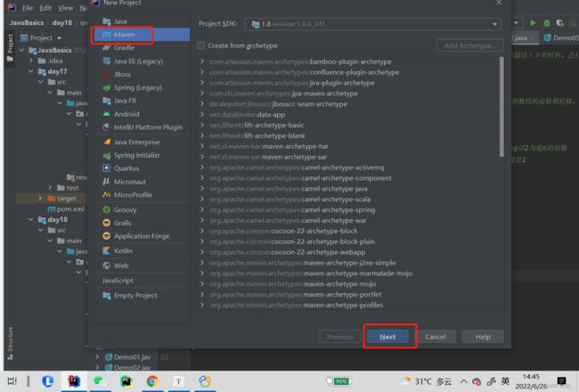
Task: Collapse day17 module in project tree
Action: pos(31,71)
